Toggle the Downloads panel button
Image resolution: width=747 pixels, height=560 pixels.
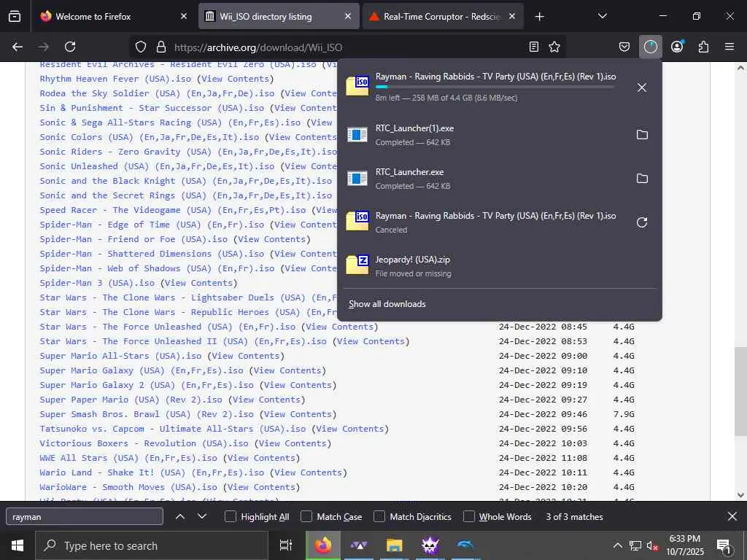click(x=650, y=47)
